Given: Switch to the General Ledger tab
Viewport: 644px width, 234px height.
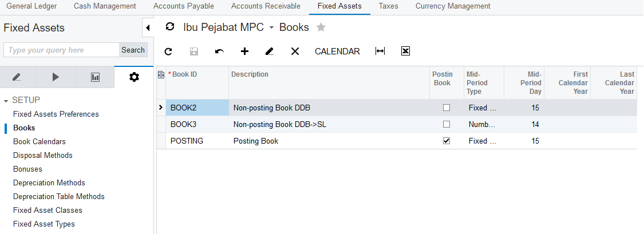Looking at the screenshot, I should tap(31, 6).
